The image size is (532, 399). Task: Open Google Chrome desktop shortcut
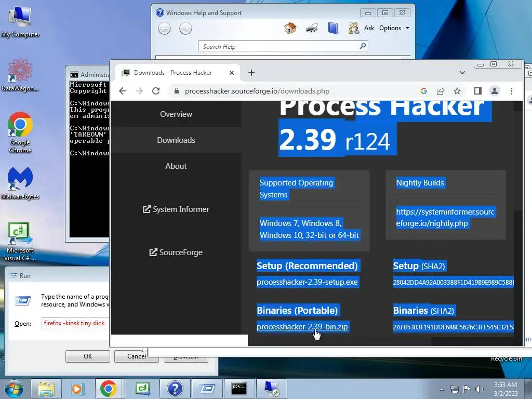pyautogui.click(x=20, y=132)
